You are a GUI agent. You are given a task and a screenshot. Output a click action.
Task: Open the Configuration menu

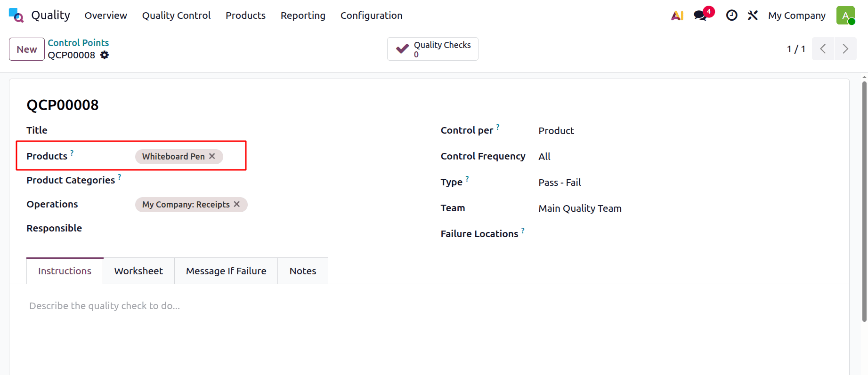[x=371, y=16]
